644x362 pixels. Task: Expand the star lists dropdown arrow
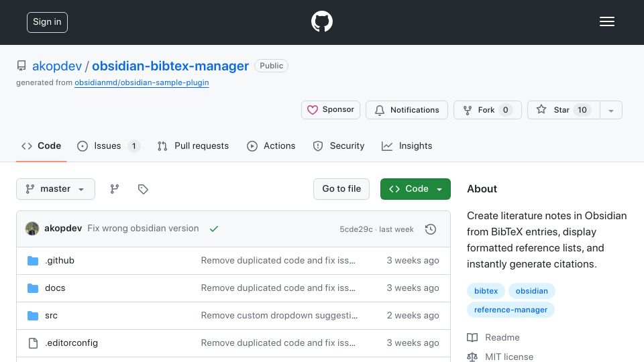tap(611, 110)
